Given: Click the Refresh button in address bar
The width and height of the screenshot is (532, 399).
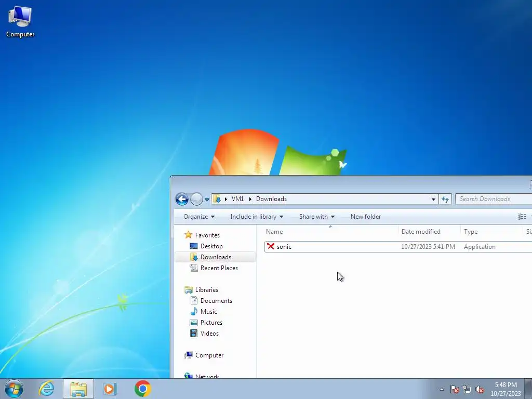Looking at the screenshot, I should 445,199.
